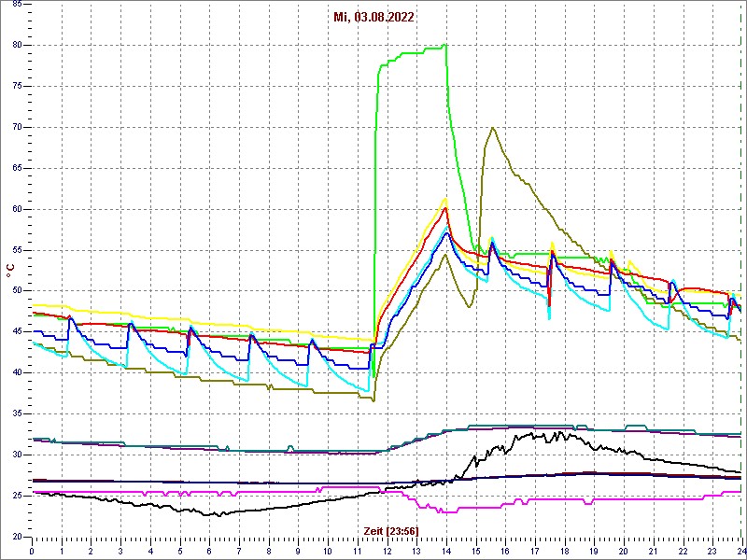Select hour 11 on the time axis
Screen dimensions: 747x560
[357, 552]
